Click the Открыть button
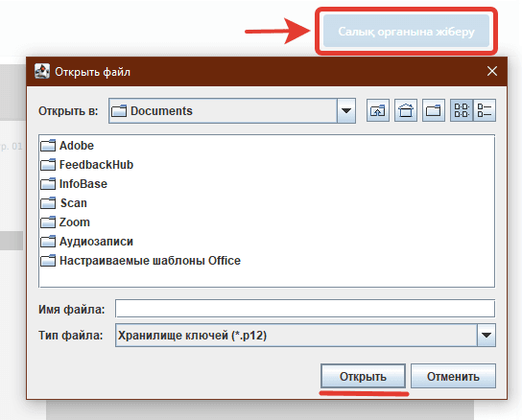522x420 pixels. [x=363, y=376]
